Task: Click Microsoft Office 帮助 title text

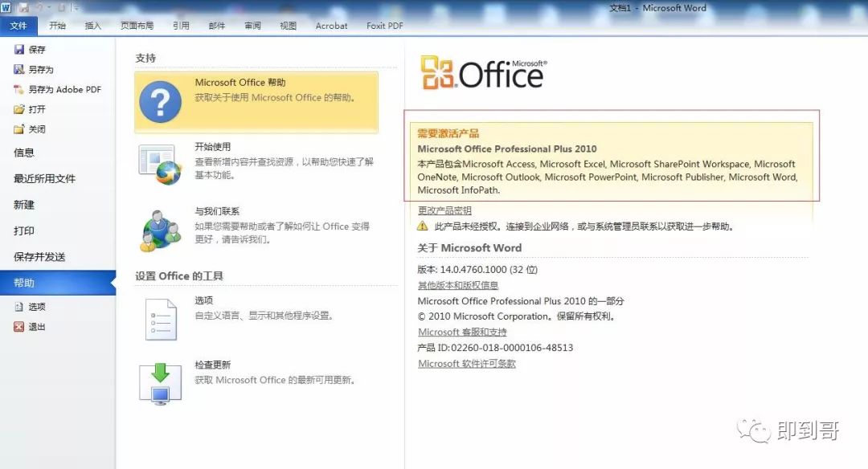Action: click(240, 83)
